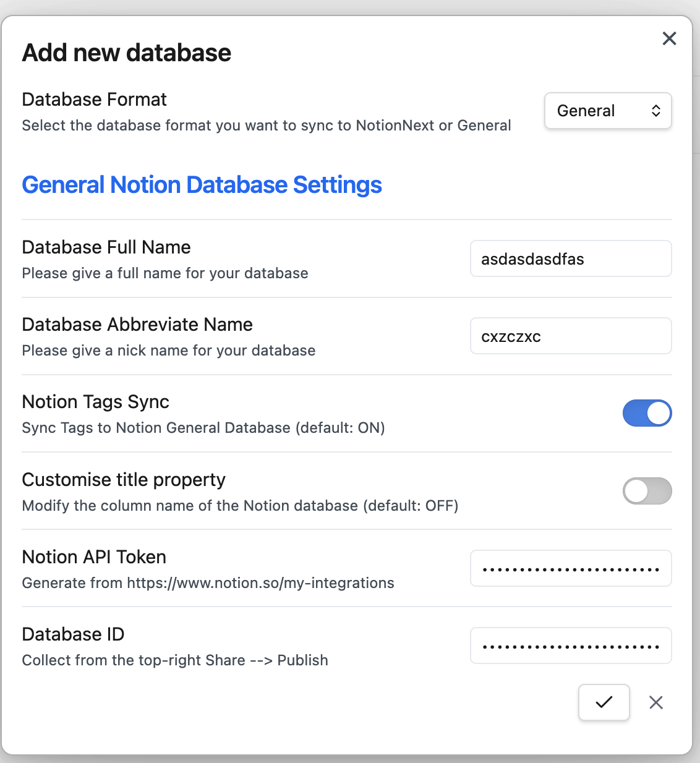Close the Add new database dialog
This screenshot has width=700, height=763.
[669, 38]
